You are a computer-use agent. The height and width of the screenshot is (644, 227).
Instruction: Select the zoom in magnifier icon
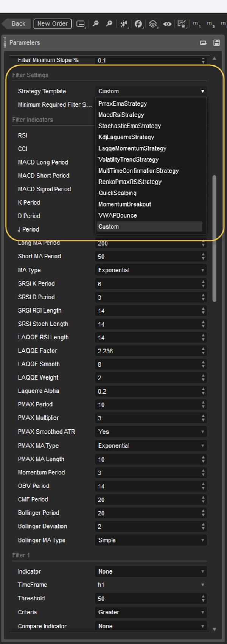coord(109,23)
